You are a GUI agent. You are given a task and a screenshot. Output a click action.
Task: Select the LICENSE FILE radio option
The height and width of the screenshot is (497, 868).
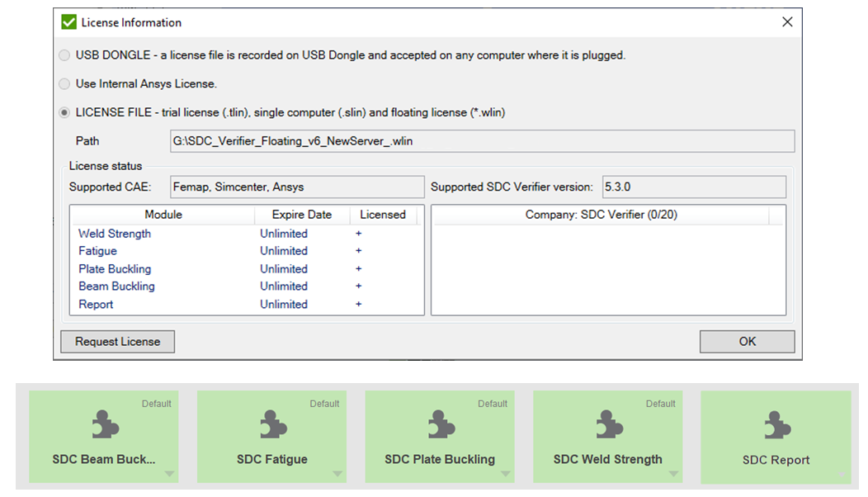(64, 112)
